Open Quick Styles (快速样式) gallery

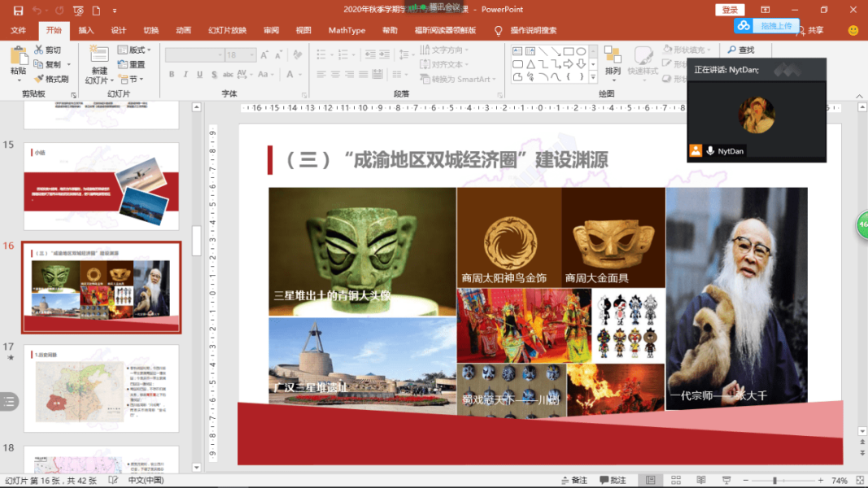pyautogui.click(x=643, y=63)
